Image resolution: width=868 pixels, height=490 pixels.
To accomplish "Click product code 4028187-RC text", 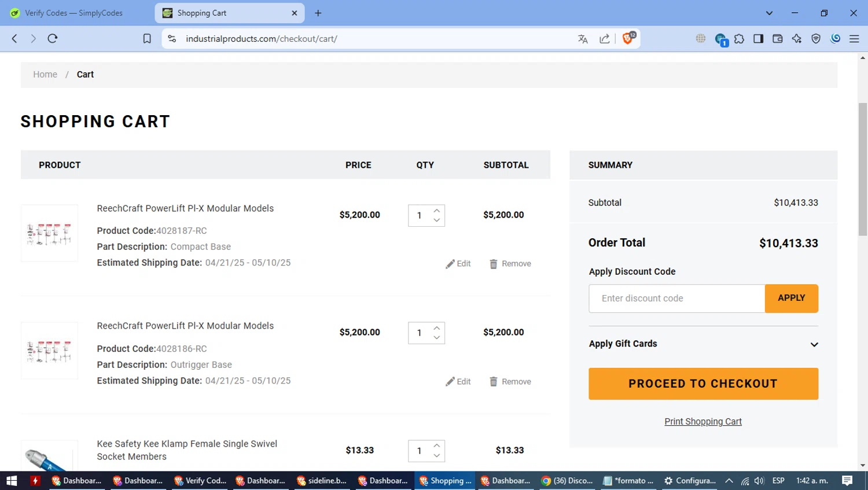I will pyautogui.click(x=181, y=231).
